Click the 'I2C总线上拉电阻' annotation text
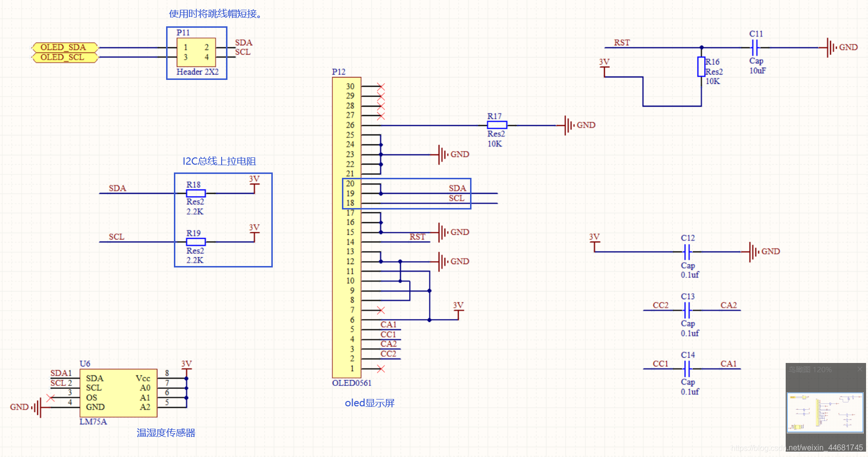The width and height of the screenshot is (868, 457). coord(219,161)
